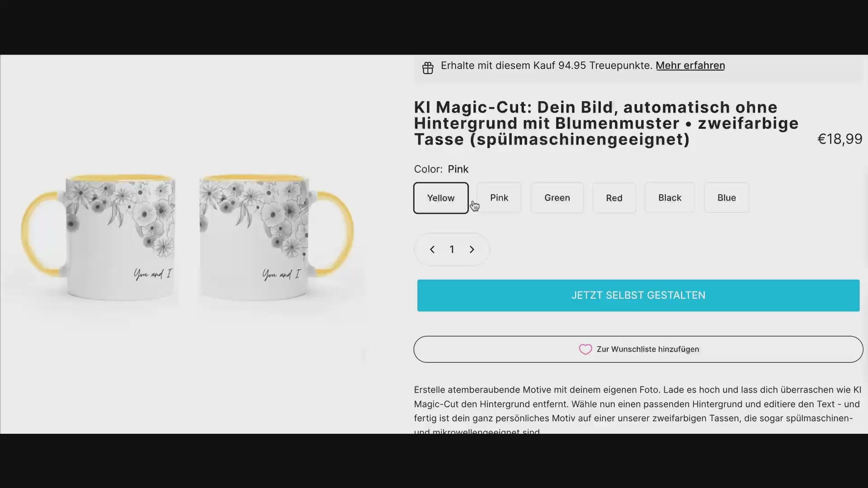
Task: Select the Yellow color option button
Action: tap(441, 197)
